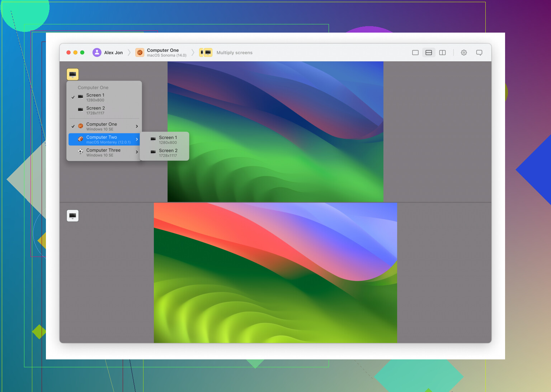The image size is (551, 392).
Task: Click the single-screen layout icon
Action: coord(415,53)
